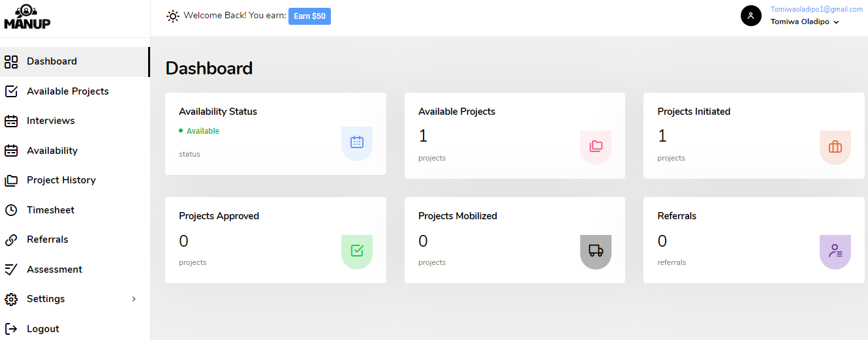Click the sun icon beside Welcome Back
The height and width of the screenshot is (340, 868).
[173, 16]
